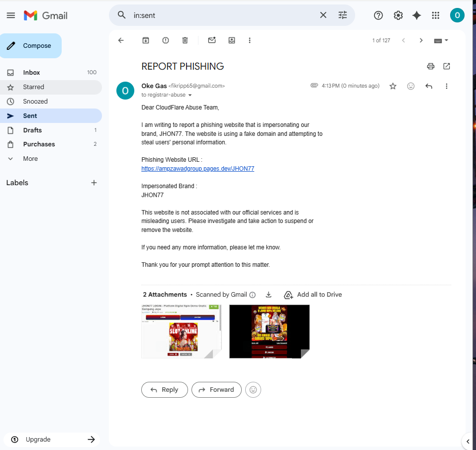This screenshot has height=450, width=476.
Task: Click the Compose button
Action: point(31,46)
